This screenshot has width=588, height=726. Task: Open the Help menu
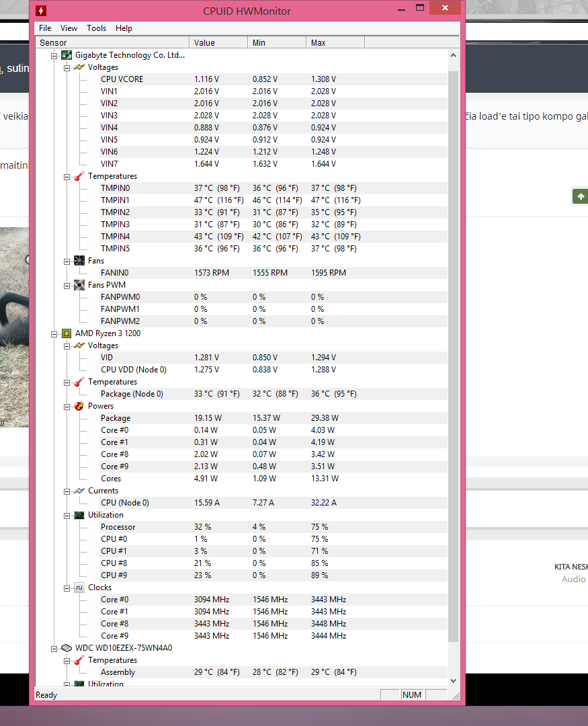pos(124,28)
